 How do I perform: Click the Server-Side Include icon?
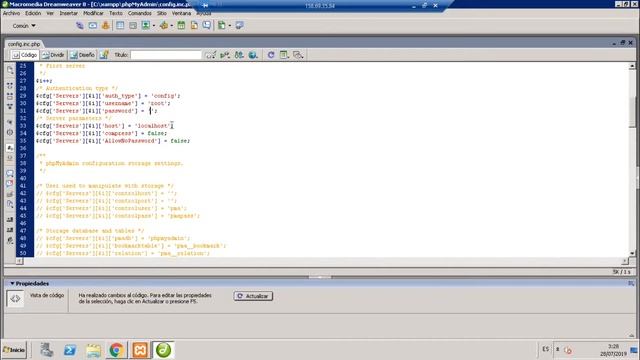(194, 25)
